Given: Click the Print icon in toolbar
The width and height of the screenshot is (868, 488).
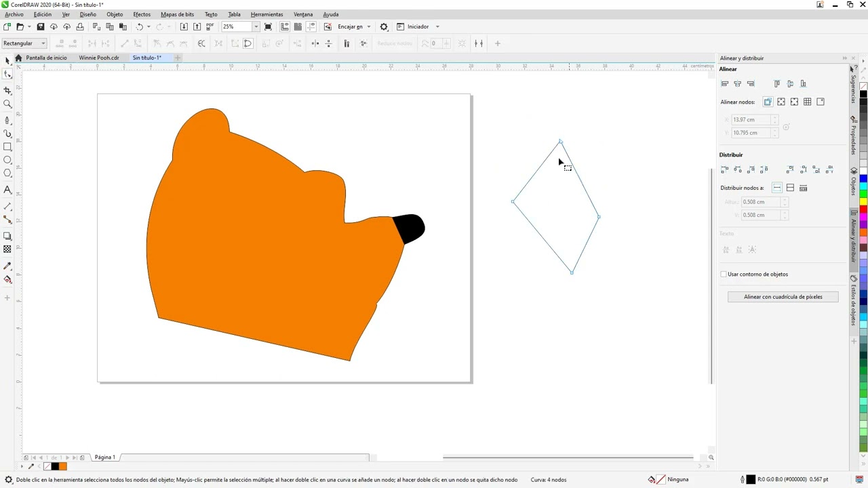Looking at the screenshot, I should click(80, 26).
